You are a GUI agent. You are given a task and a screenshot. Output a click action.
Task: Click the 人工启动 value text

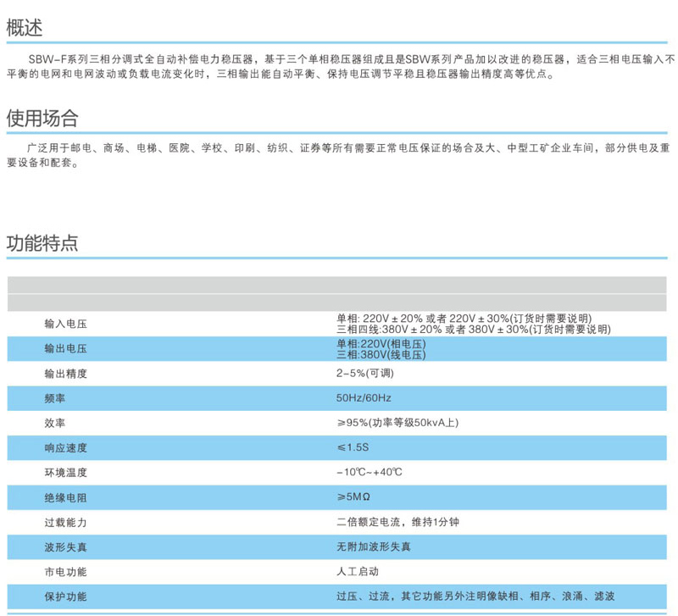[358, 572]
